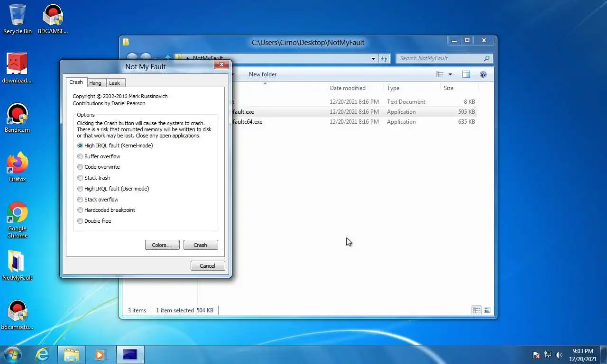Open Internet Explorer from the taskbar

point(43,355)
